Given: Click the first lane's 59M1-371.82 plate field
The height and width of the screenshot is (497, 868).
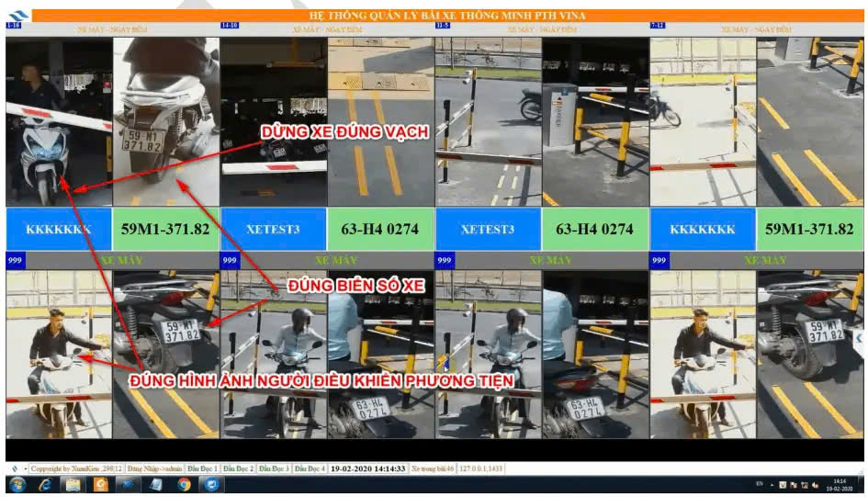Looking at the screenshot, I should pyautogui.click(x=166, y=229).
